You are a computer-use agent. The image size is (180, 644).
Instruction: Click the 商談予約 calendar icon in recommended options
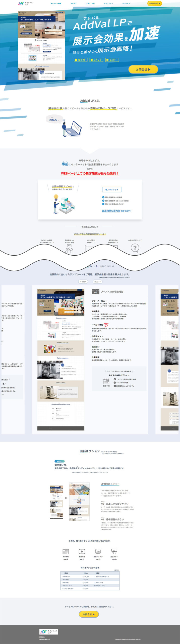(106, 381)
